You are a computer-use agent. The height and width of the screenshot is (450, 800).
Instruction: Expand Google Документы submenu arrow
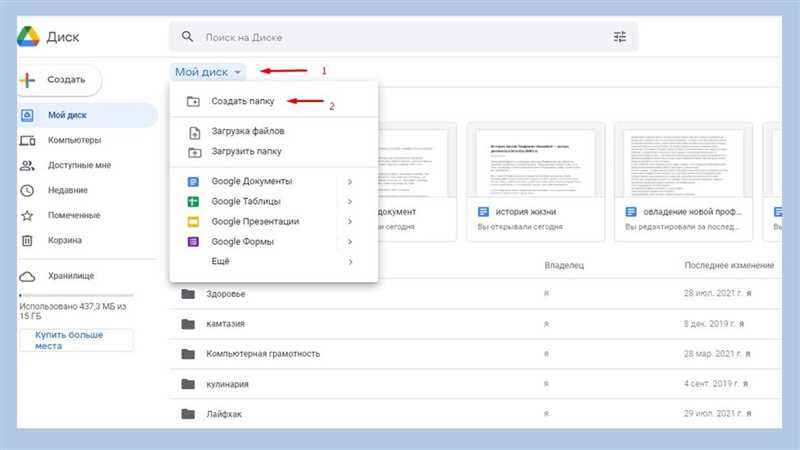pyautogui.click(x=350, y=182)
